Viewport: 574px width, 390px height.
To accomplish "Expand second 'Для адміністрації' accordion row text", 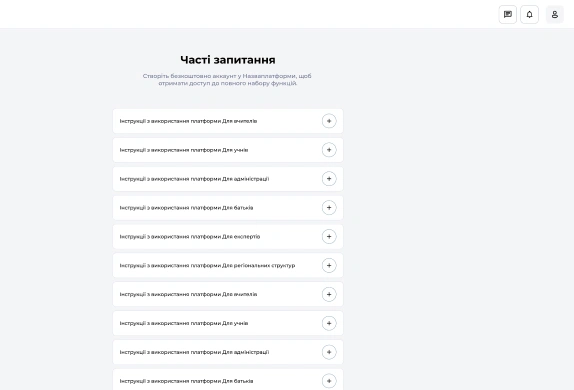I will click(194, 352).
